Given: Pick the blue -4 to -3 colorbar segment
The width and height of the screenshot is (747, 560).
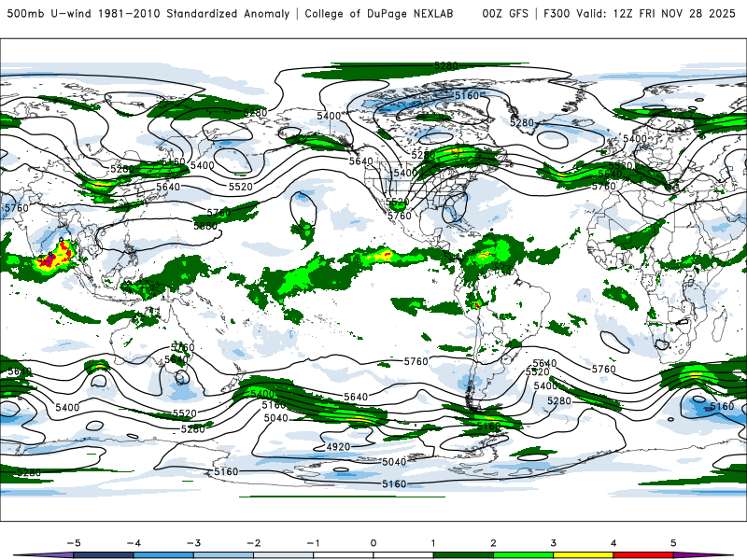Looking at the screenshot, I should click(163, 555).
